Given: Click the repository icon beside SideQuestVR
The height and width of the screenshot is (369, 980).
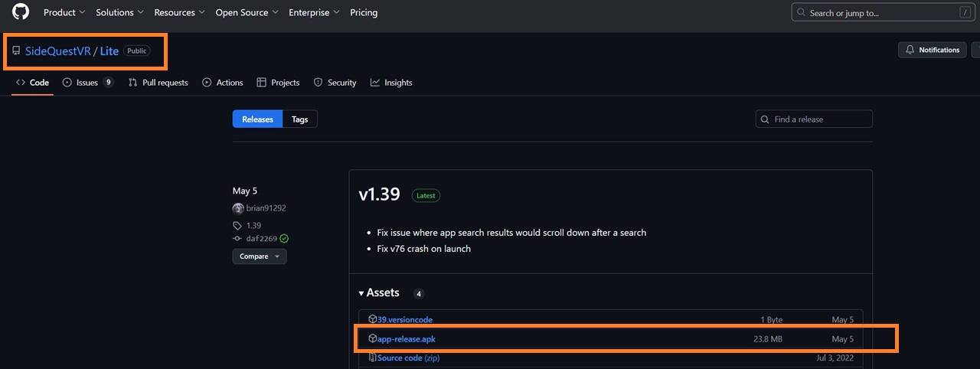Looking at the screenshot, I should pyautogui.click(x=16, y=51).
